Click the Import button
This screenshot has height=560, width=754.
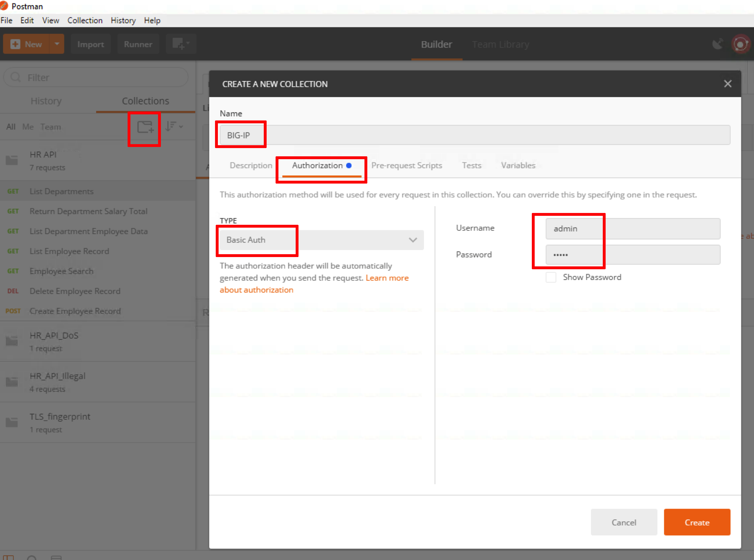click(x=91, y=44)
